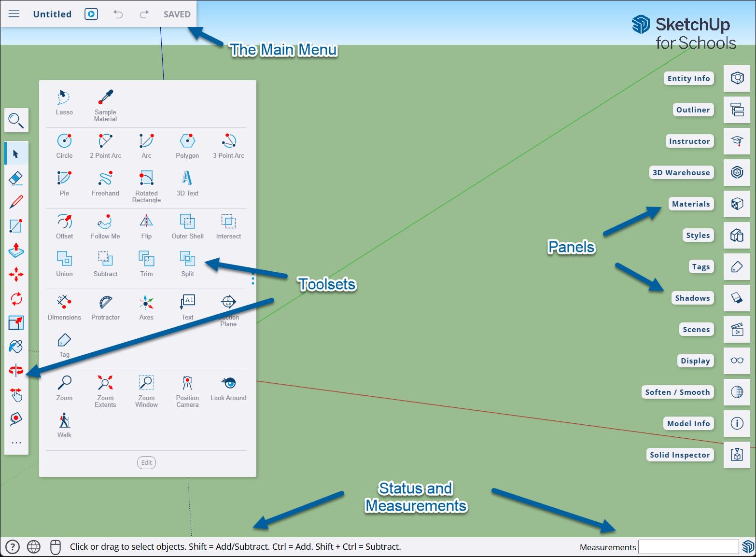This screenshot has width=756, height=557.
Task: Pick the Polygon tool from the toolset
Action: coord(187,142)
